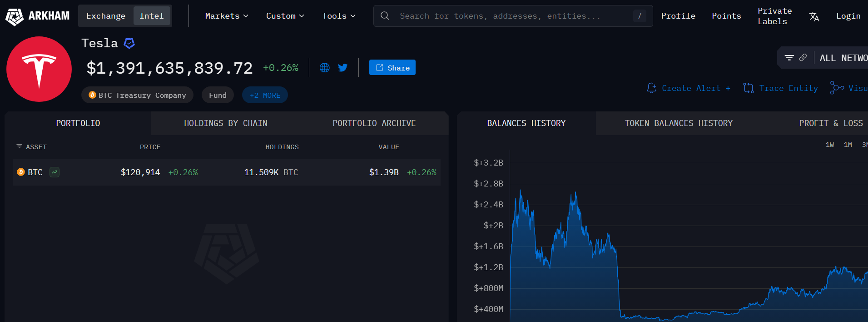Image resolution: width=868 pixels, height=322 pixels.
Task: Open Private Labels
Action: coord(774,16)
